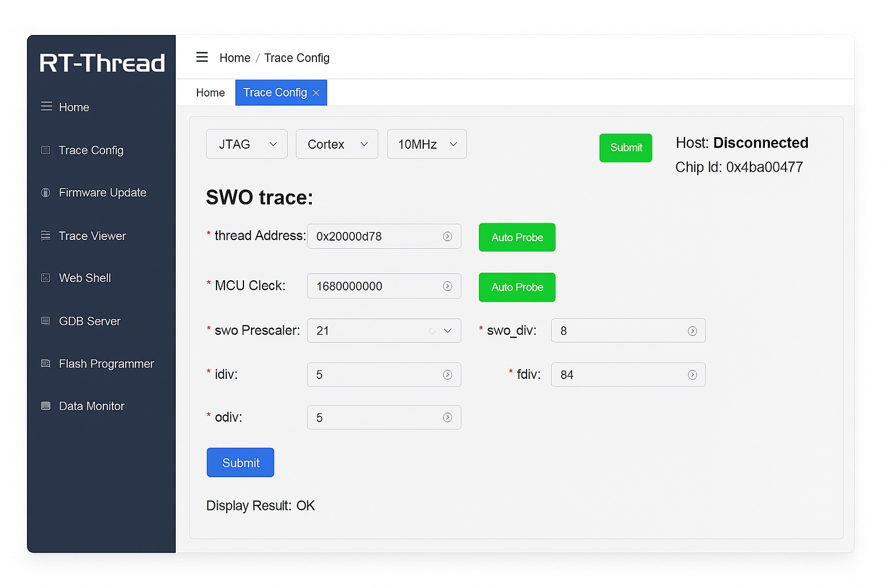Viewport: 882px width, 588px height.
Task: Open Trace Config in the sidebar
Action: (x=91, y=150)
